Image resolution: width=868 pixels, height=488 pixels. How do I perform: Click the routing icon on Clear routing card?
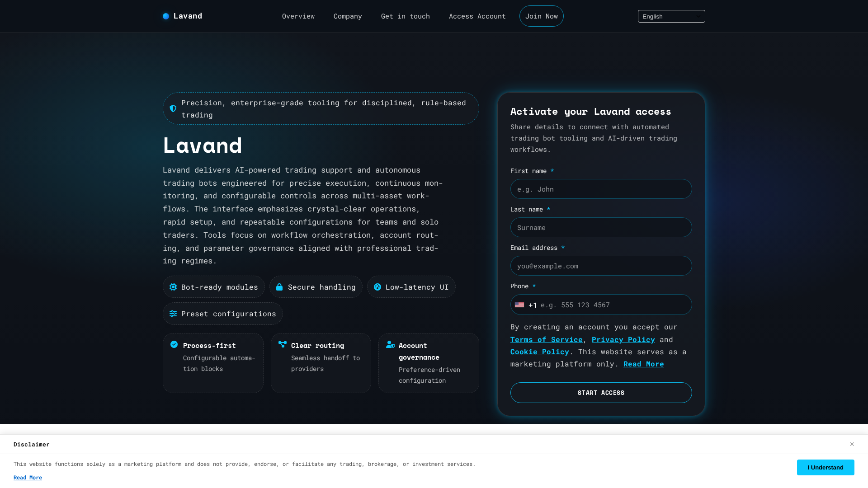point(283,344)
